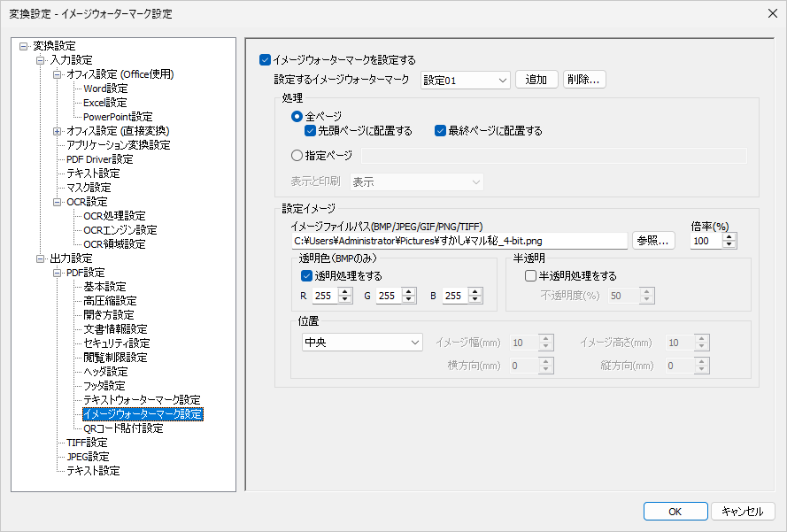787x532 pixels.
Task: Toggle 先頭ページに配置する checkbox
Action: tap(310, 131)
